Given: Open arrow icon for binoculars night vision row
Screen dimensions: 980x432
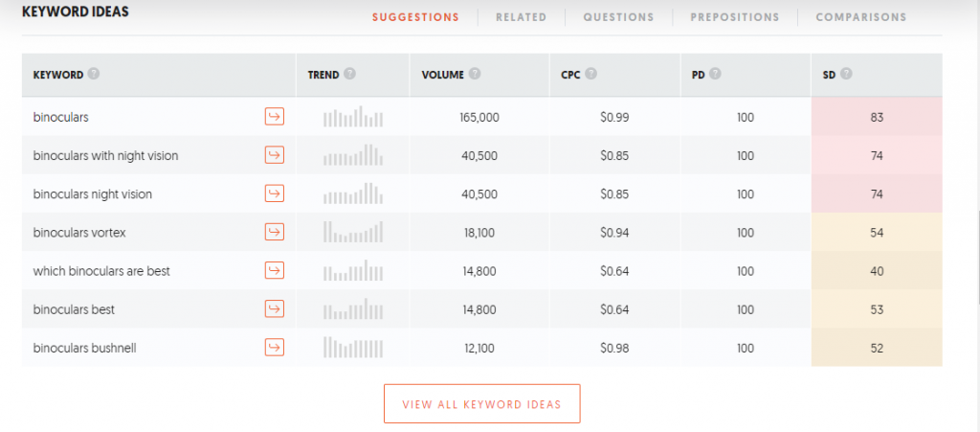Looking at the screenshot, I should pyautogui.click(x=275, y=193).
